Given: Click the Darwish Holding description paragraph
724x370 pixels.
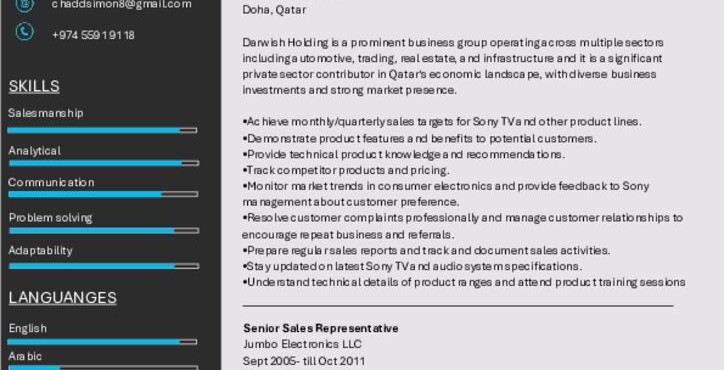Looking at the screenshot, I should (x=453, y=66).
